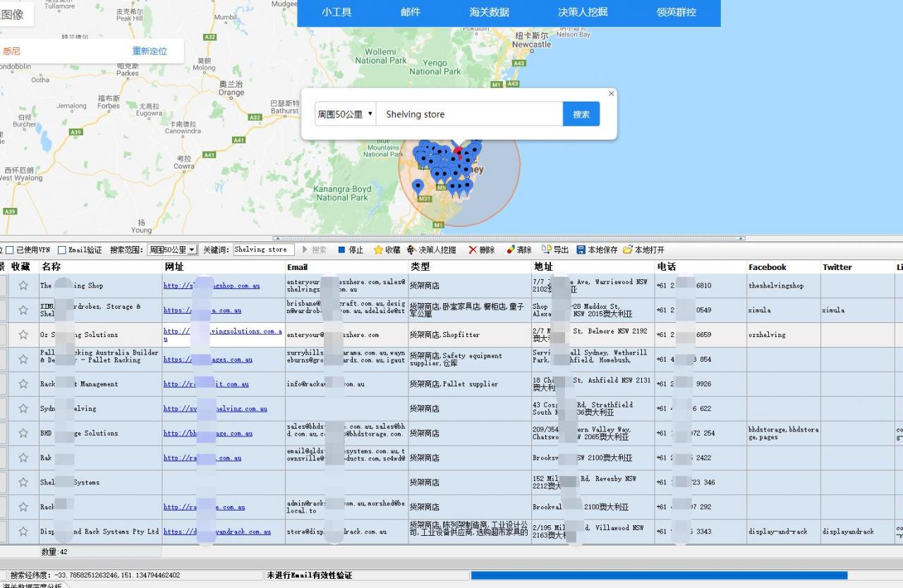
Task: Click the 数量:42 count label
Action: (x=54, y=552)
